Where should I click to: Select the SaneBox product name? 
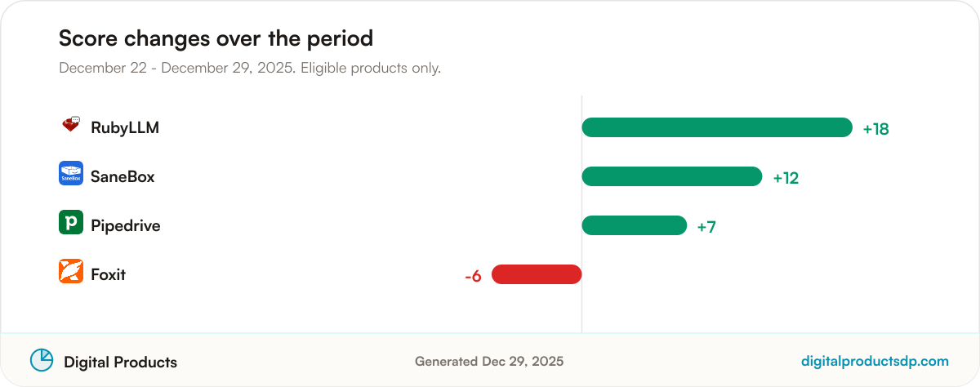[122, 177]
